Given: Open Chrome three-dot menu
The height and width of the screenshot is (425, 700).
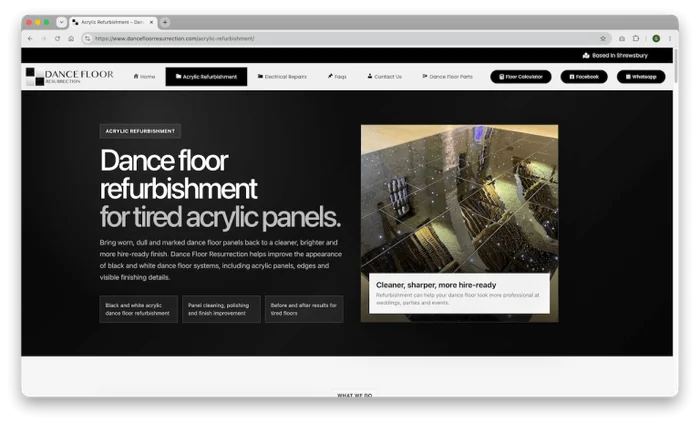Looking at the screenshot, I should (x=670, y=39).
